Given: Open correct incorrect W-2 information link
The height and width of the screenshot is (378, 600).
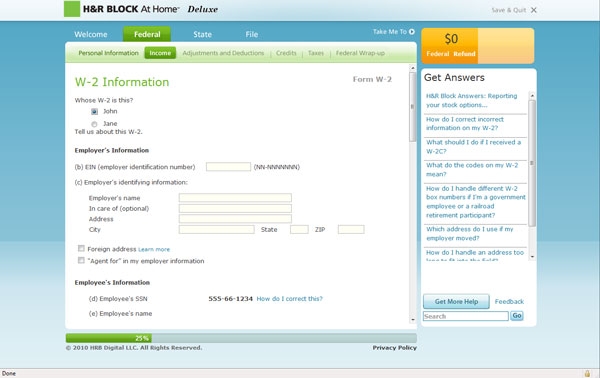Looking at the screenshot, I should (465, 124).
